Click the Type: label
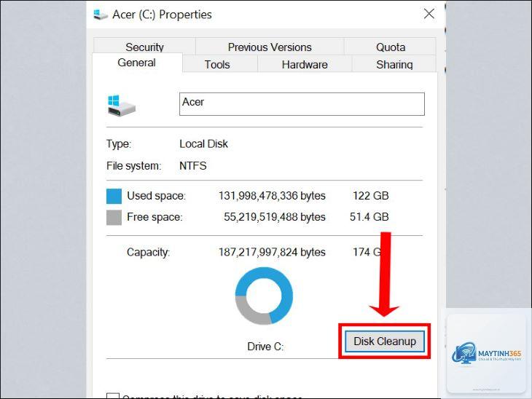 (119, 144)
